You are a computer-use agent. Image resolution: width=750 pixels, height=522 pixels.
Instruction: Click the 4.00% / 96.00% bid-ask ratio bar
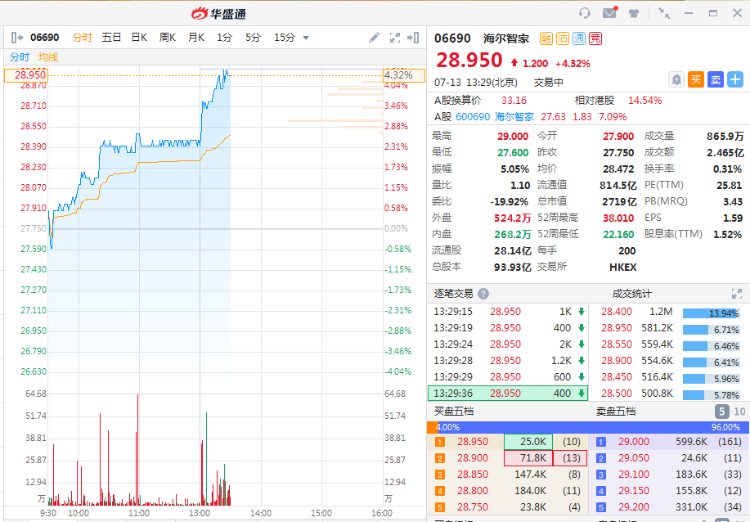pyautogui.click(x=588, y=427)
